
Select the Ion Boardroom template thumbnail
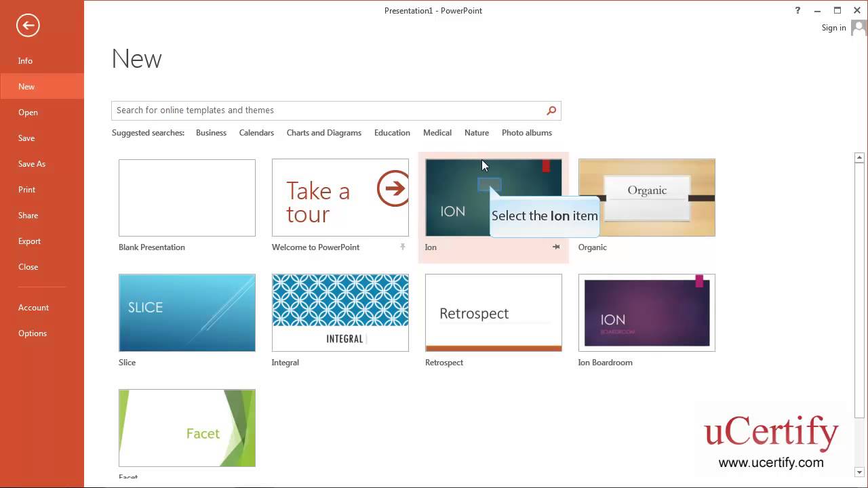(x=647, y=313)
